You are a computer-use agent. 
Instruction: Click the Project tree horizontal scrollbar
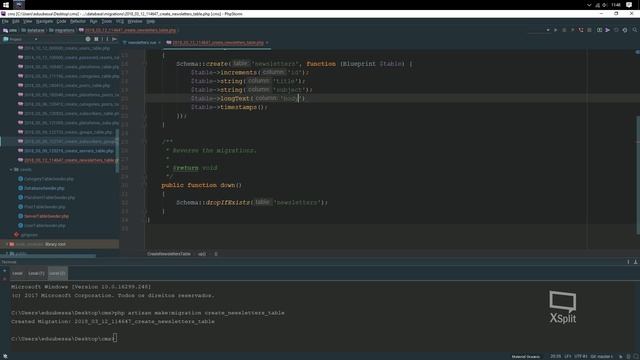pyautogui.click(x=48, y=256)
